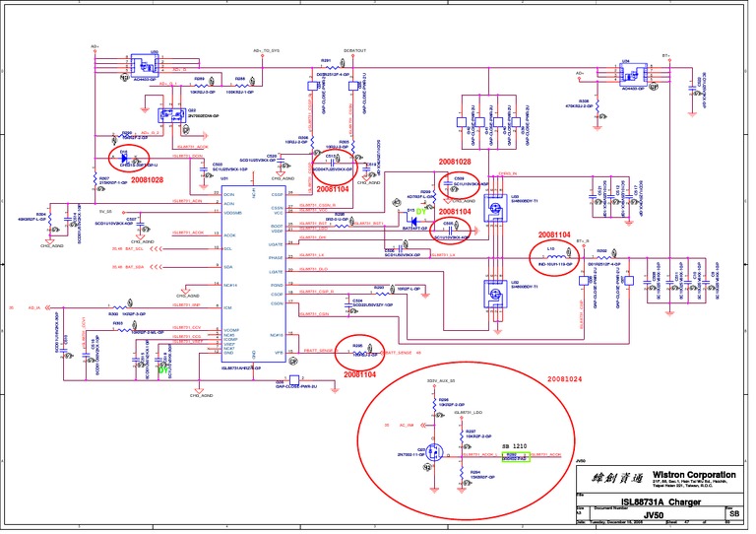Click the L10 inductor coil symbol
Viewport: 756px width, 534px height.
[555, 256]
